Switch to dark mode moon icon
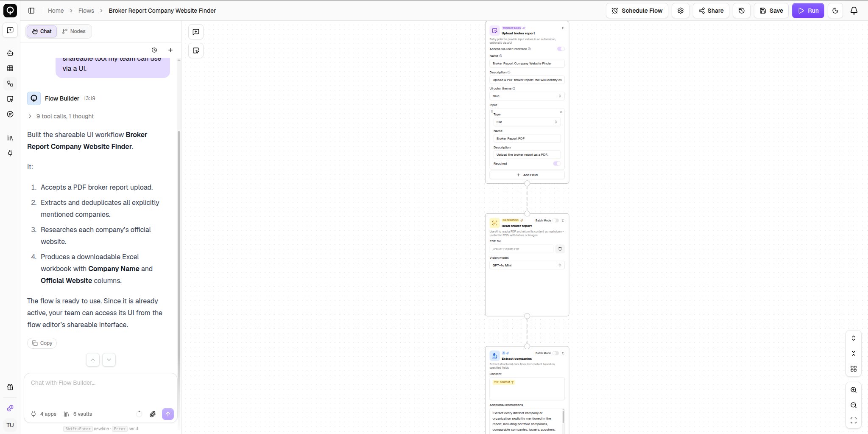 pos(835,11)
